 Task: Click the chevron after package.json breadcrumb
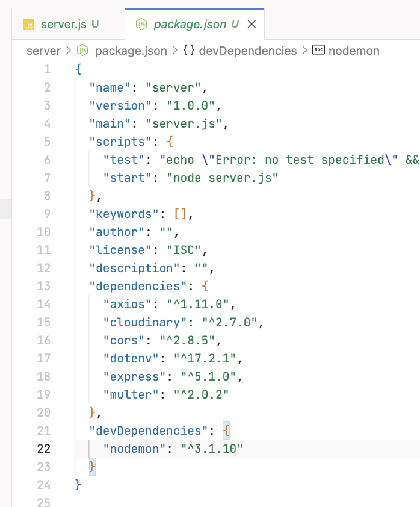pyautogui.click(x=174, y=51)
